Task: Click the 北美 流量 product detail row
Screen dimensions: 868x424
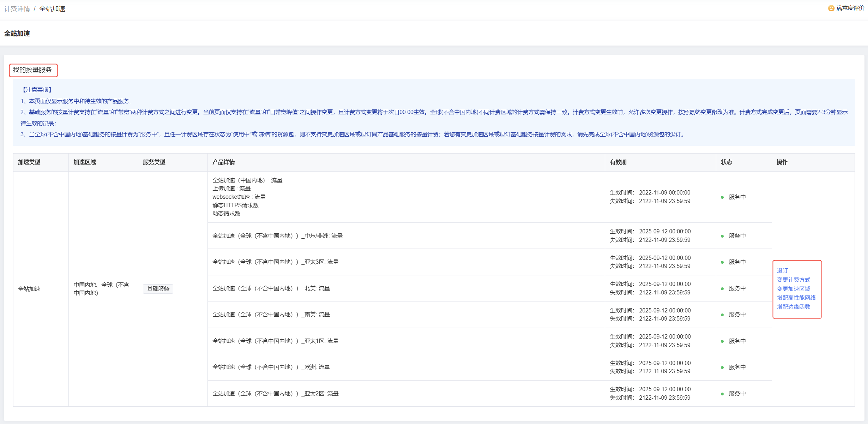Action: tap(271, 288)
